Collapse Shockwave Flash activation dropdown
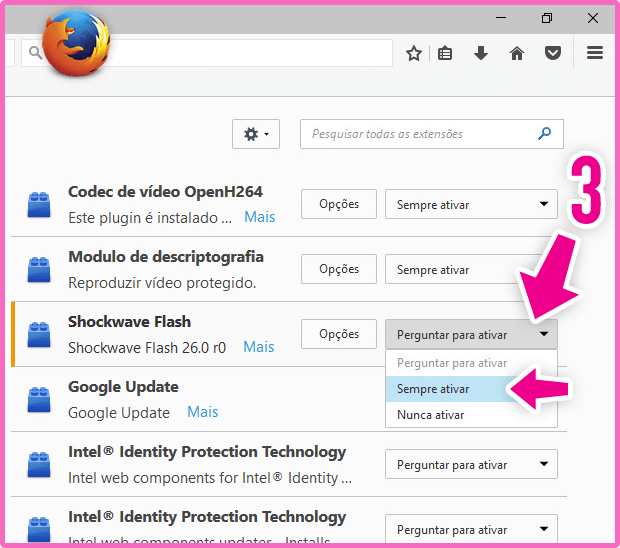The width and height of the screenshot is (620, 548). point(471,334)
